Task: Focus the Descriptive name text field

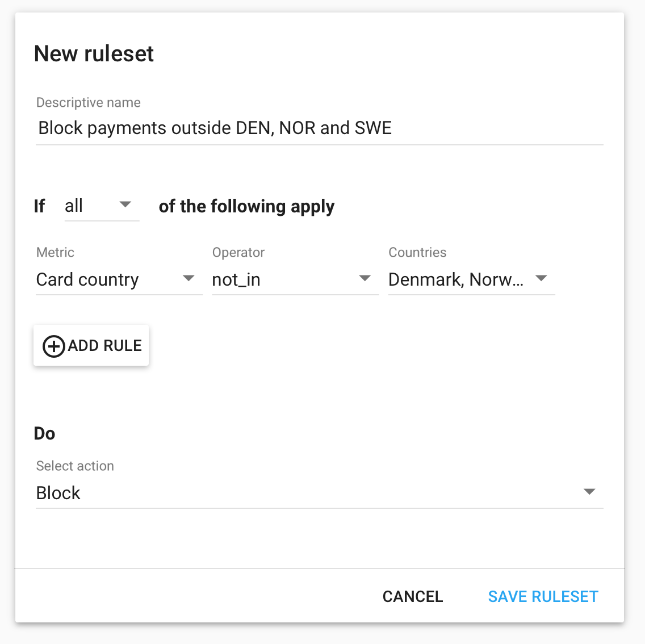Action: [320, 128]
